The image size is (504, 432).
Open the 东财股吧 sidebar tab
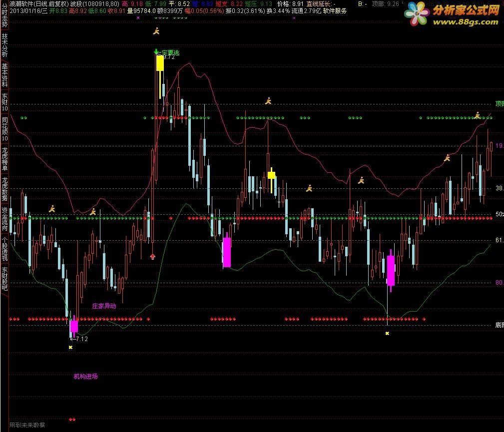point(4,278)
